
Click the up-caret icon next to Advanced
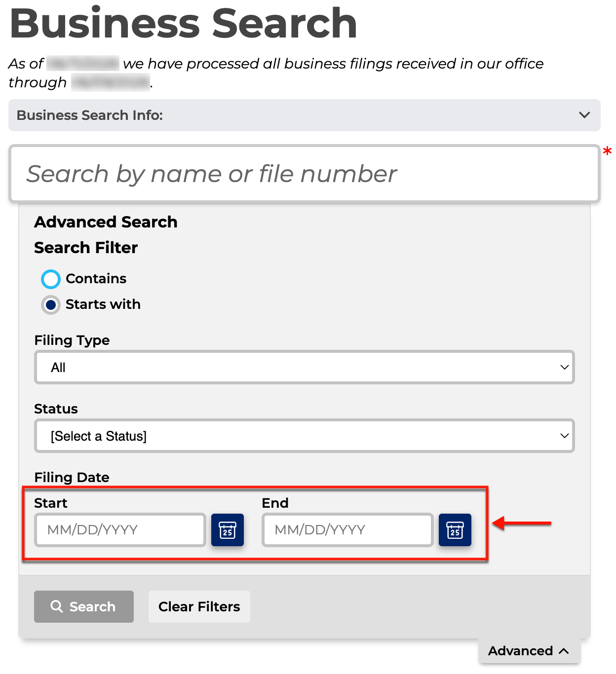pyautogui.click(x=564, y=651)
